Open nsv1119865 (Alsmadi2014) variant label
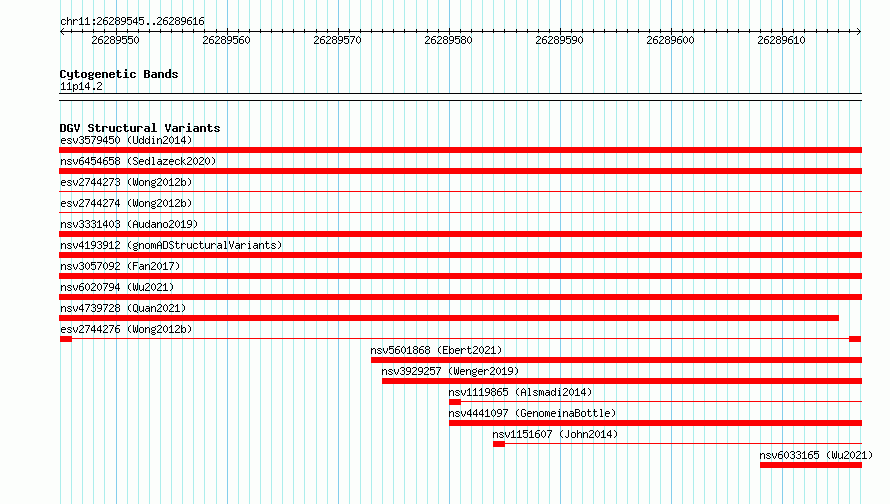 click(520, 392)
